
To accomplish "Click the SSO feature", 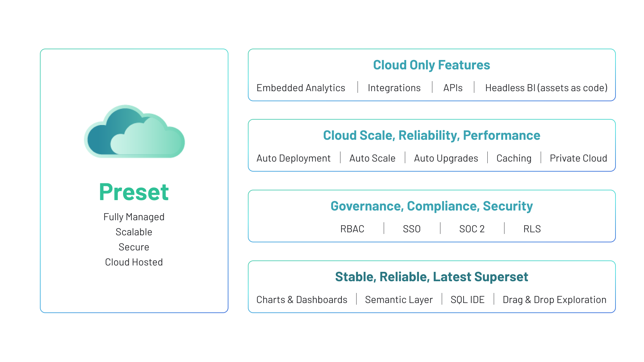I will click(412, 229).
